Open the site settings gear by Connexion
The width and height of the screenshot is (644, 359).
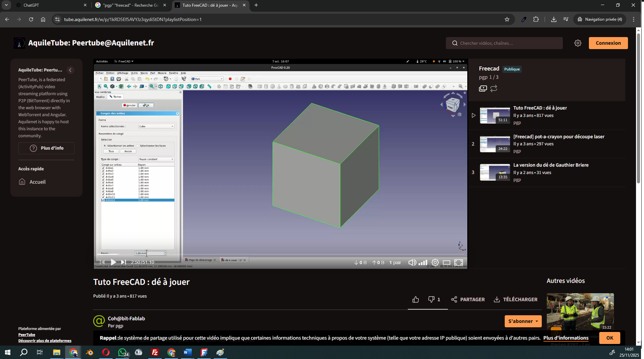(x=578, y=43)
